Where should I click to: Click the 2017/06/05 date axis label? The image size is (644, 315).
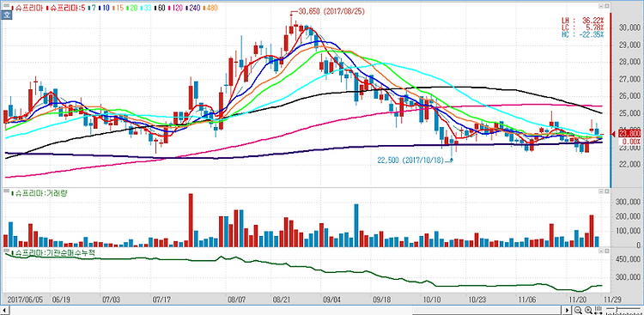click(26, 299)
